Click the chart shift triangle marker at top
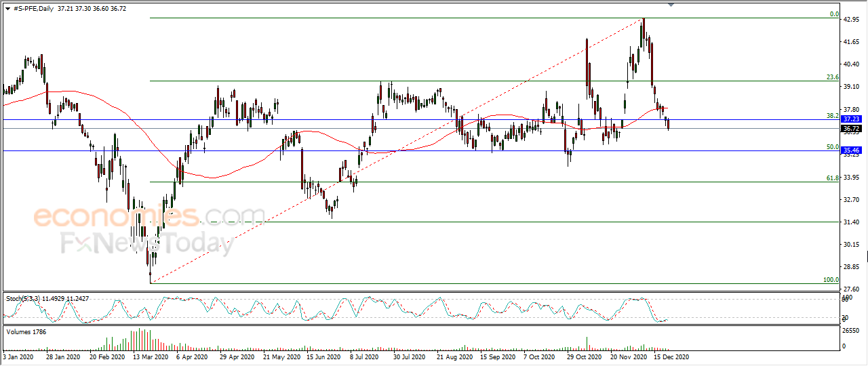868x366 pixels. click(x=671, y=5)
